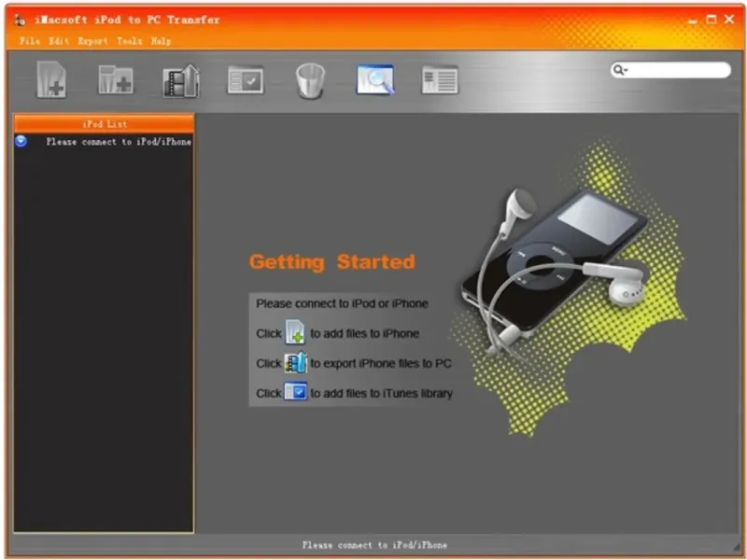
Task: Click the add to iTunes library toolbar icon
Action: click(246, 79)
